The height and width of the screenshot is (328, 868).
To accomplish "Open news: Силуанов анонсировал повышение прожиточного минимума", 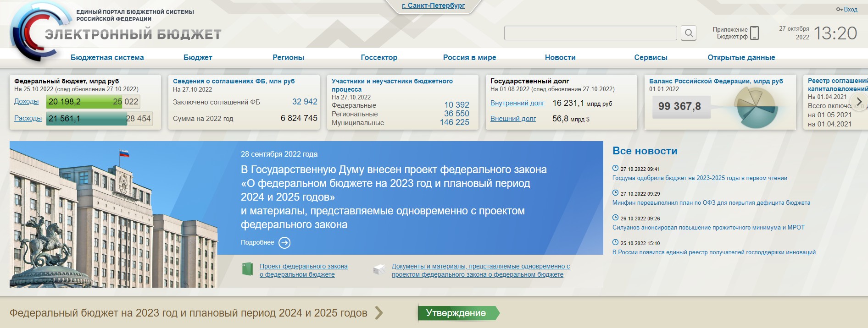I will tap(708, 228).
